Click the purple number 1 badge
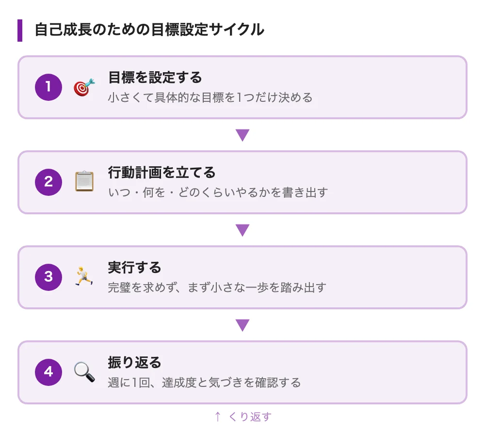The height and width of the screenshot is (448, 485). coord(48,87)
